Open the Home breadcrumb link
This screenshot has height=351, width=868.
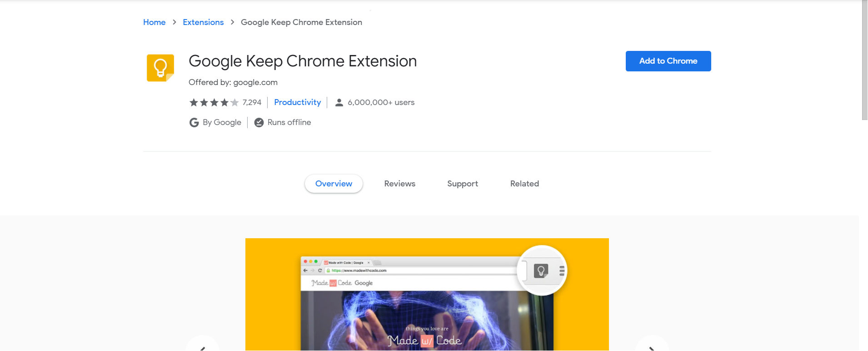click(155, 22)
